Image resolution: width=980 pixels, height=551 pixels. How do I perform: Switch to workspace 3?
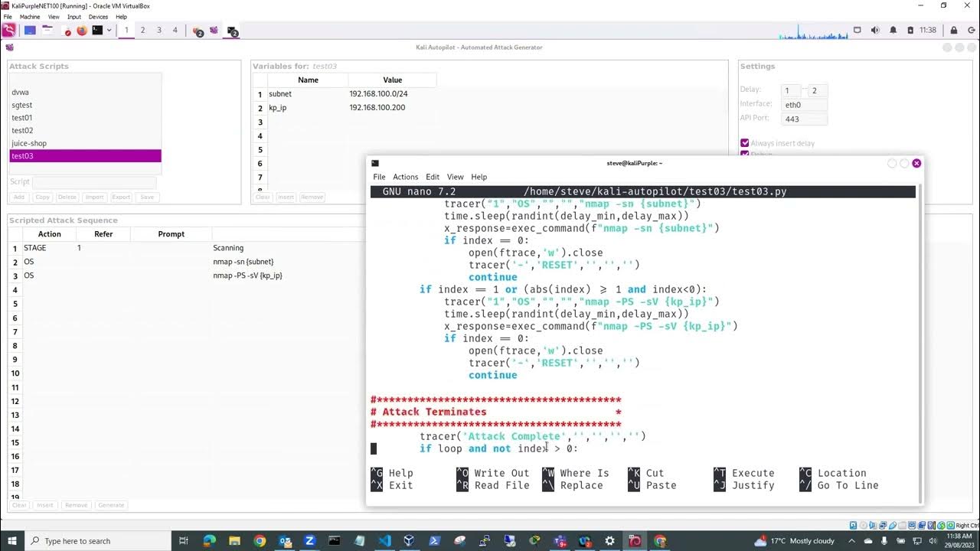click(x=159, y=31)
